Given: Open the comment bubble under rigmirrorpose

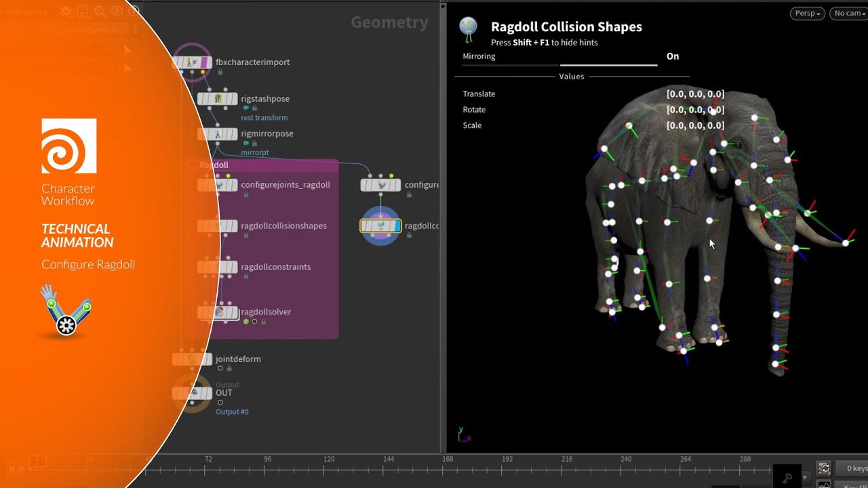Looking at the screenshot, I should 246,143.
